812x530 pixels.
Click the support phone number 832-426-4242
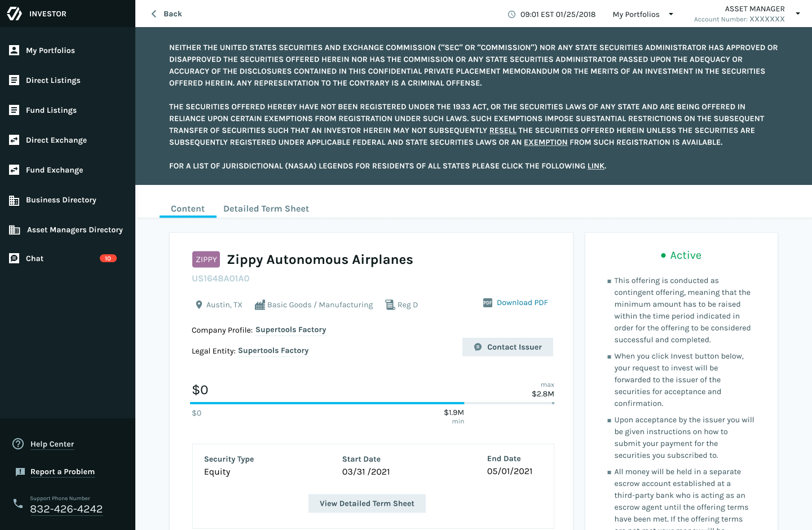click(66, 509)
